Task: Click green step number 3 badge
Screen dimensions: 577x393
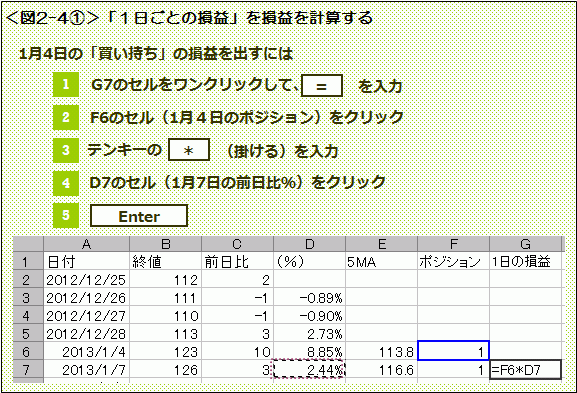Action: click(66, 150)
